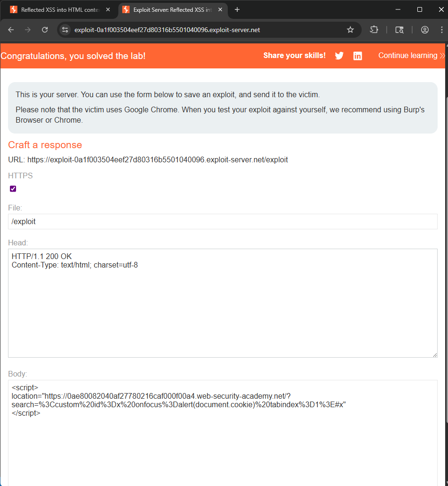Open site information icon in address bar
This screenshot has height=486, width=448.
tap(65, 30)
